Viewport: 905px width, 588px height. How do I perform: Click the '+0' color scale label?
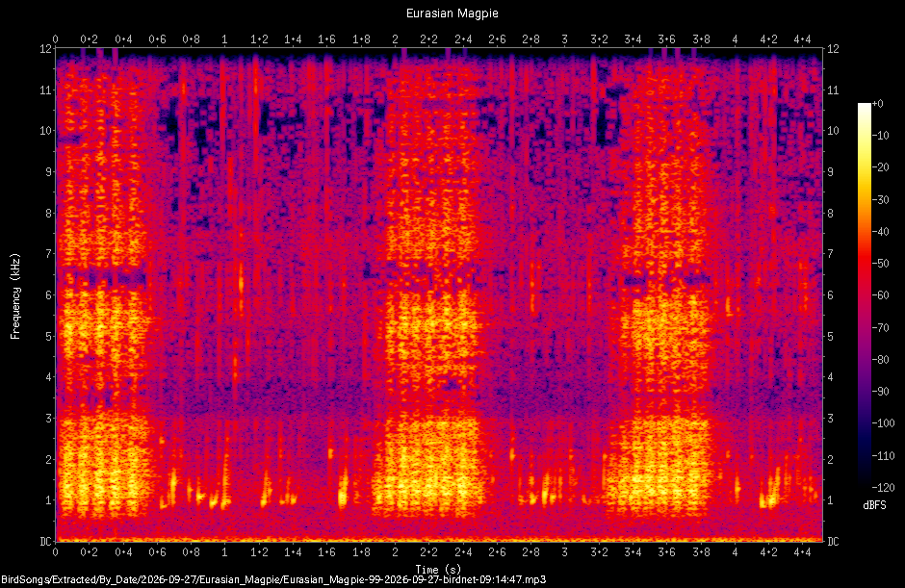pyautogui.click(x=878, y=103)
